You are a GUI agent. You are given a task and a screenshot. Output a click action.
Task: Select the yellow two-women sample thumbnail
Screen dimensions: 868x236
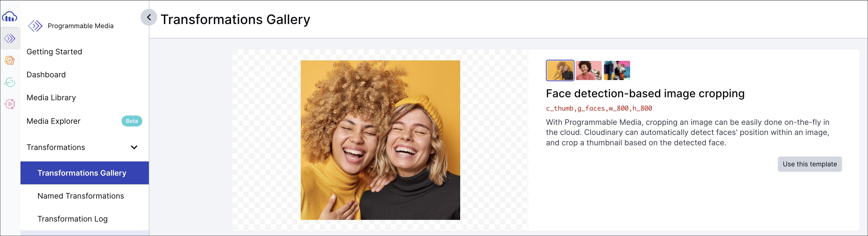pyautogui.click(x=560, y=70)
